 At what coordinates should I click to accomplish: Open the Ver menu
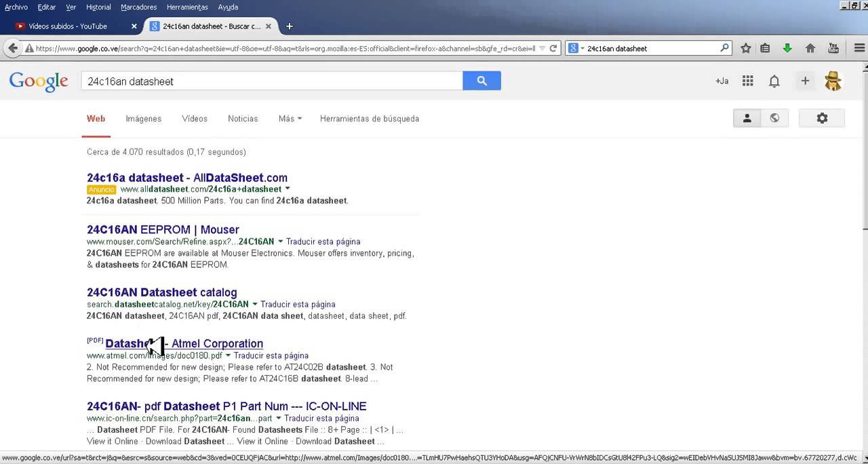pos(71,7)
